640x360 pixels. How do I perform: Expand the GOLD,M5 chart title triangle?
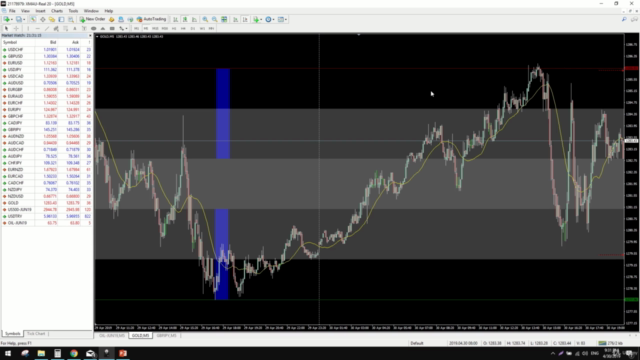pyautogui.click(x=97, y=36)
